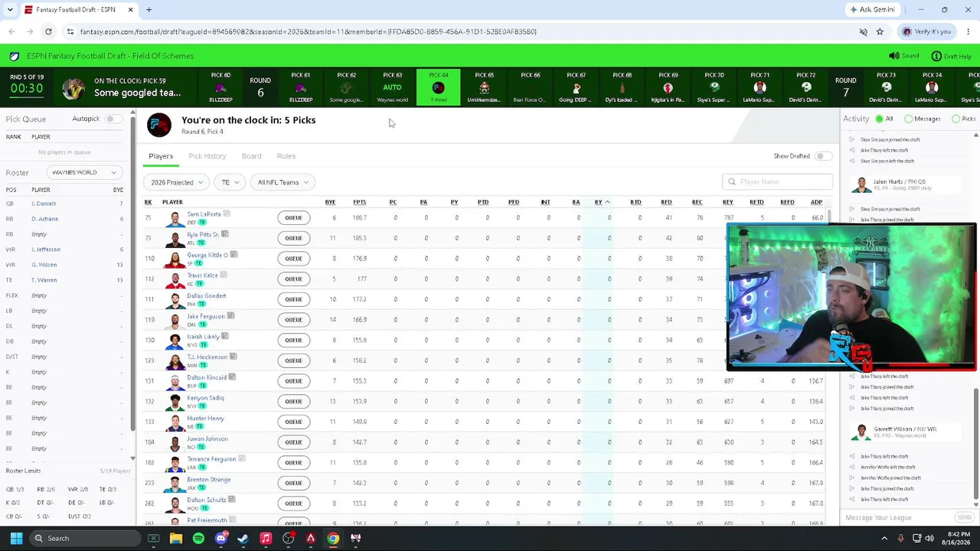Screen dimensions: 980x551
Task: Toggle the Show Drafted switch
Action: click(823, 156)
